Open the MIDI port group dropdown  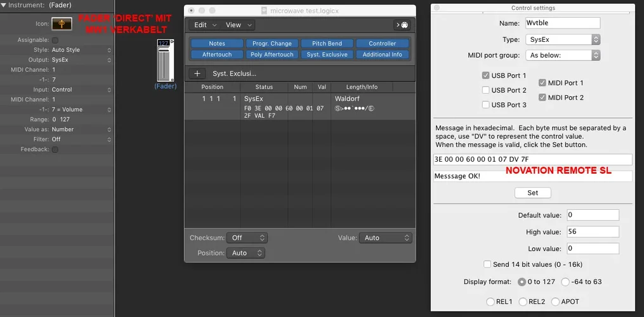pos(563,55)
